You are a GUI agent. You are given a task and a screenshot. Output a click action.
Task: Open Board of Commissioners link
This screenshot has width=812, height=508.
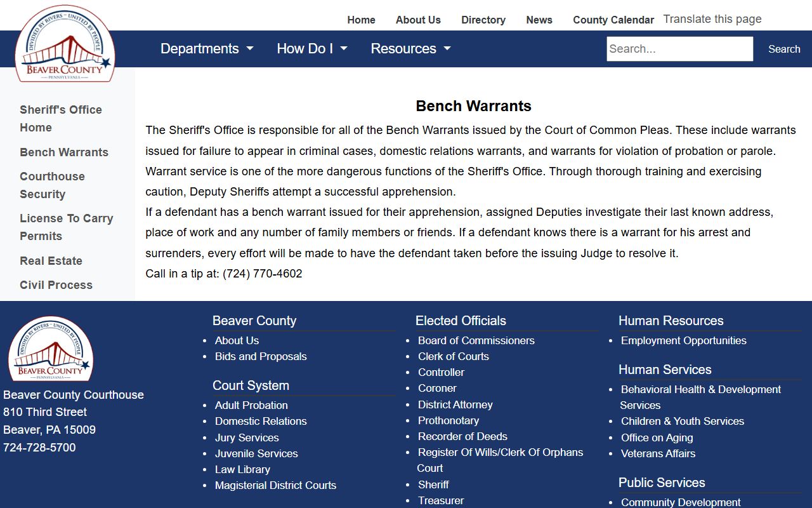coord(476,340)
